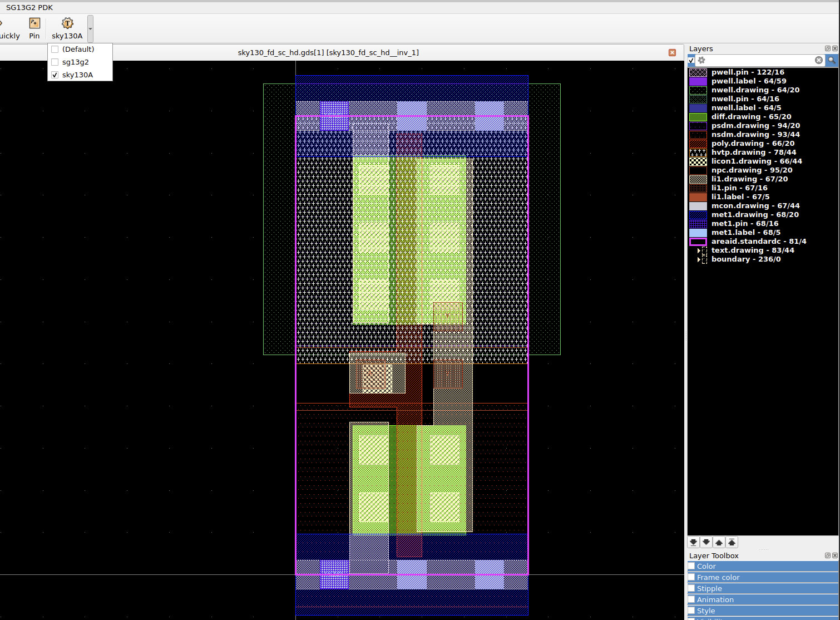Toggle the layer filter checkbox
The width and height of the screenshot is (840, 620).
[x=691, y=60]
